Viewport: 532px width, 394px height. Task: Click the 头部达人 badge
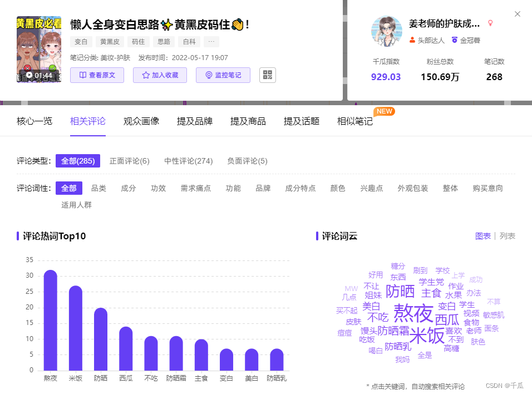(427, 41)
